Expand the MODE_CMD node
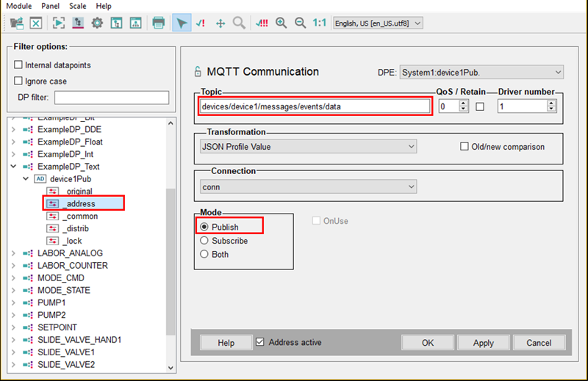The height and width of the screenshot is (381, 588). tap(13, 278)
